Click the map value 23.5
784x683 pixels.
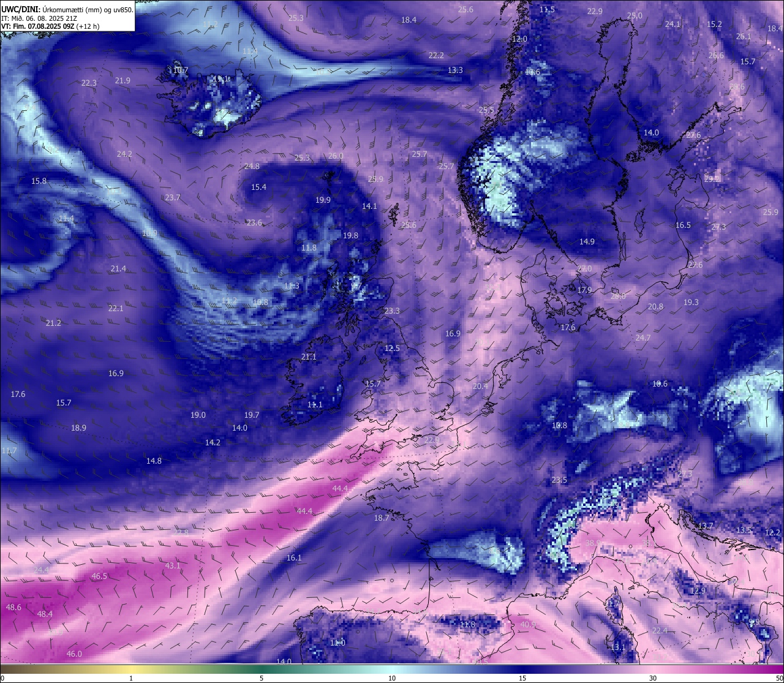(x=559, y=480)
